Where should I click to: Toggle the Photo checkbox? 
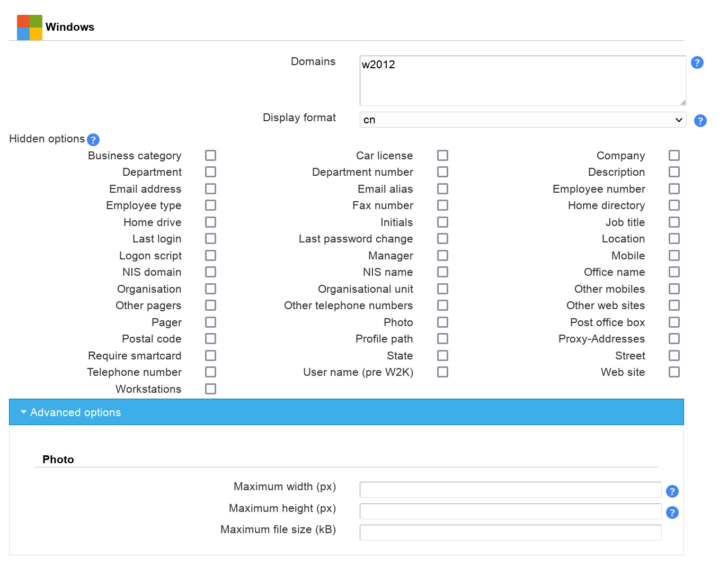point(442,322)
